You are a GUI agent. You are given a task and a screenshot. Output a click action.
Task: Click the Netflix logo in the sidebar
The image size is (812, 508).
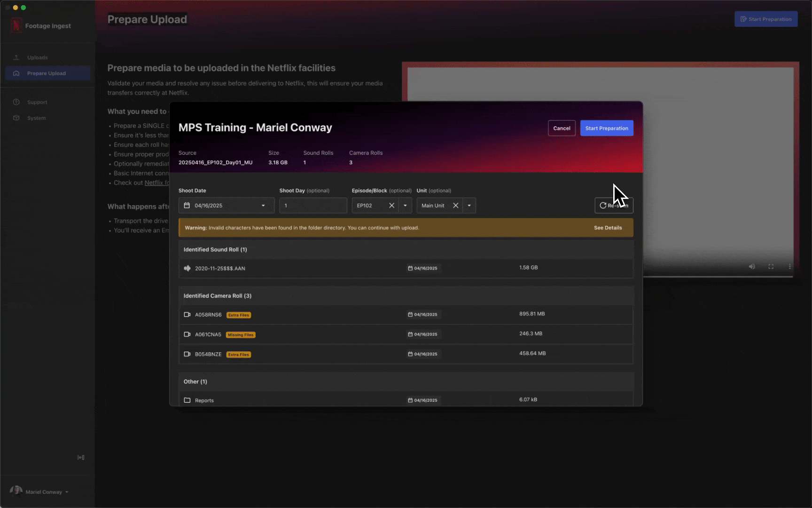(16, 25)
